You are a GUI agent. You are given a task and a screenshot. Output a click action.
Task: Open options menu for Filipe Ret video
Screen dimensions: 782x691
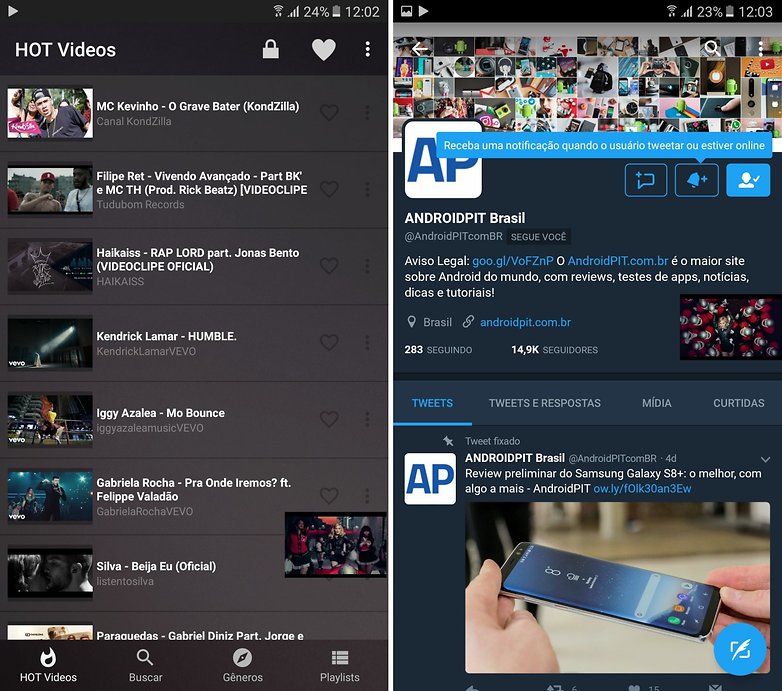(368, 189)
